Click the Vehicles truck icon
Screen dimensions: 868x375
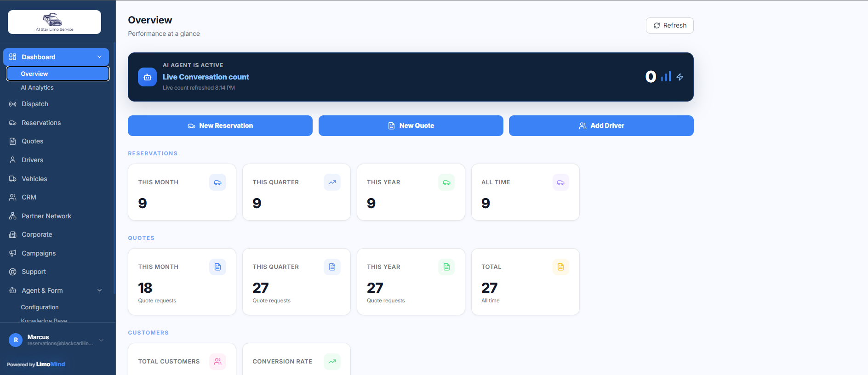12,179
